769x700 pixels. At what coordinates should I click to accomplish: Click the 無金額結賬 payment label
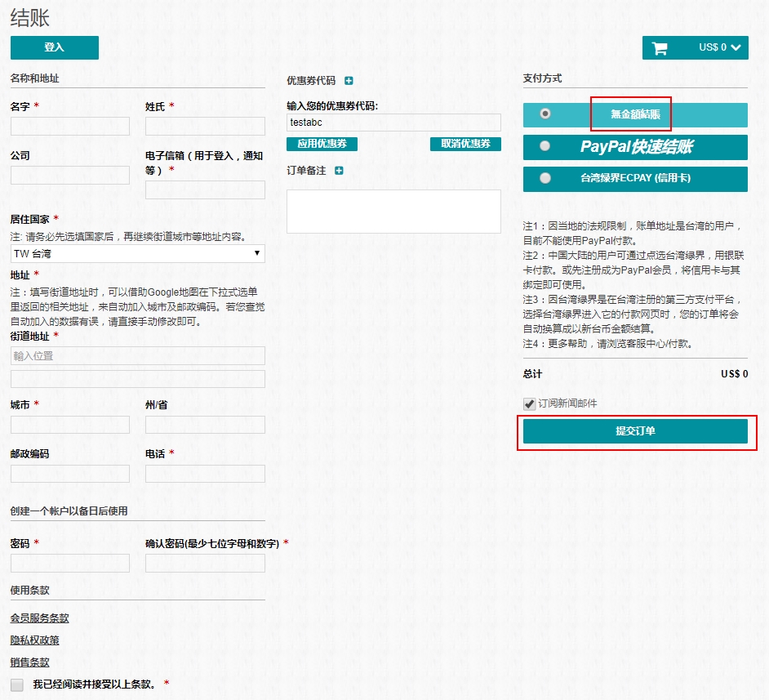point(635,114)
